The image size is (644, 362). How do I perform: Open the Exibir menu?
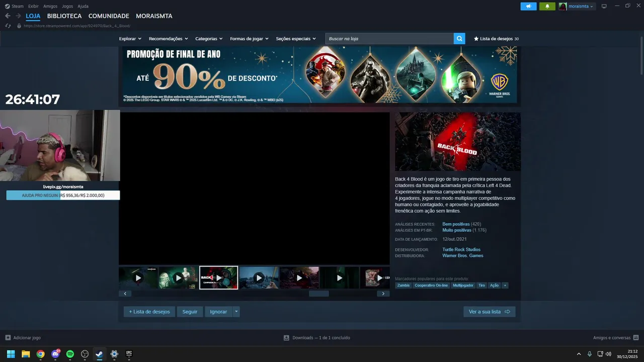[33, 6]
